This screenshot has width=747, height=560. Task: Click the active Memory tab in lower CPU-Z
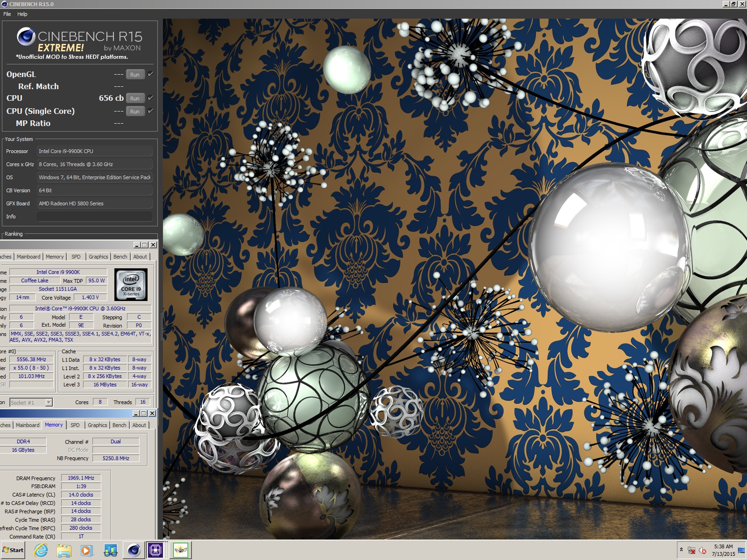point(54,425)
